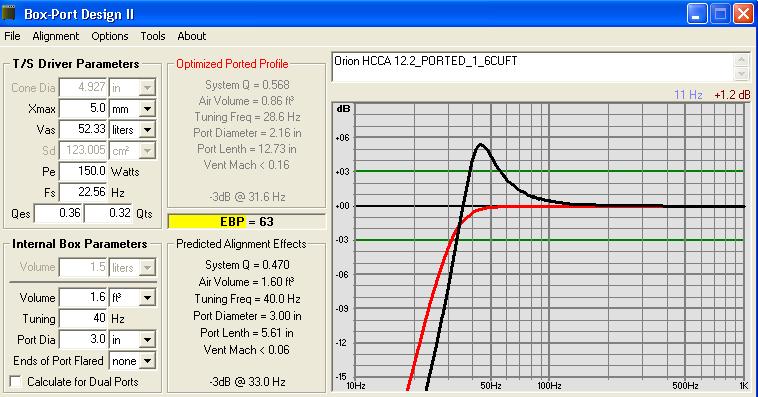Screen dimensions: 758x397
Task: Click the description box scroll down arrow
Action: coord(742,74)
